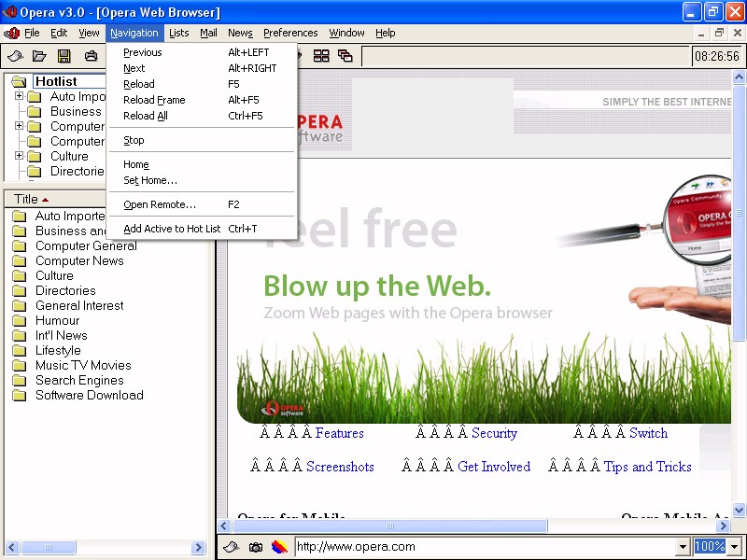Click the cascade windows icon

[x=345, y=56]
